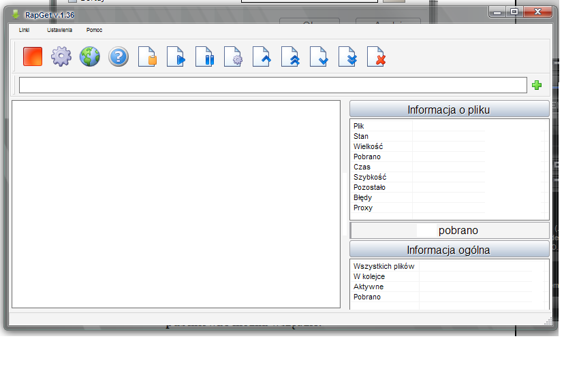Open the Ustawienia menu
Image resolution: width=564 pixels, height=392 pixels.
60,31
